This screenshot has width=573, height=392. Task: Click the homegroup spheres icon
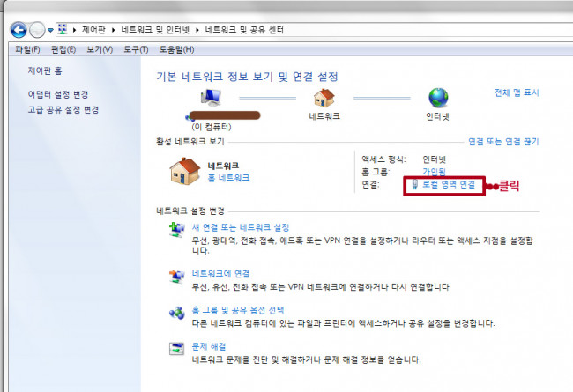[x=177, y=313]
